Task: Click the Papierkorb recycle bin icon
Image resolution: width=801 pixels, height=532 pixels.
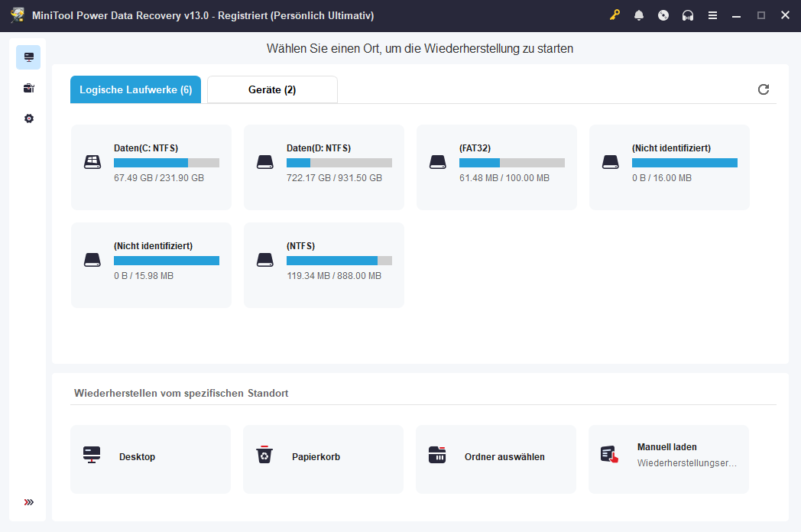Action: (264, 454)
